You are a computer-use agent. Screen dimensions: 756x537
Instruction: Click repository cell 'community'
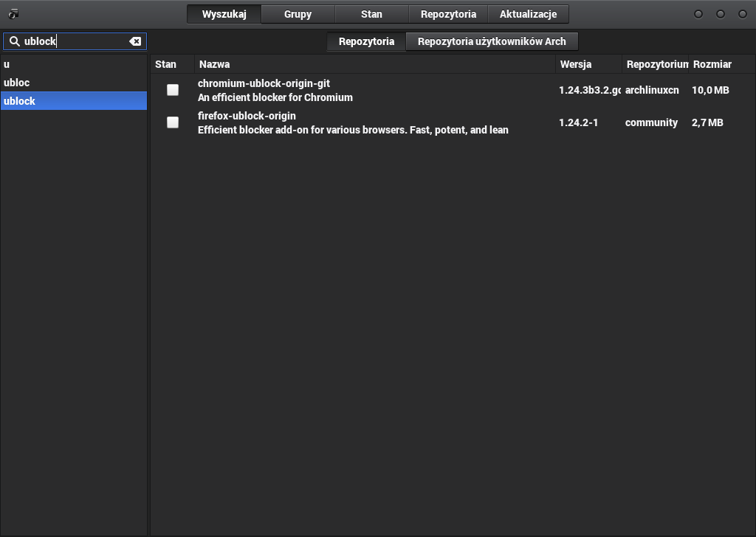click(x=651, y=122)
